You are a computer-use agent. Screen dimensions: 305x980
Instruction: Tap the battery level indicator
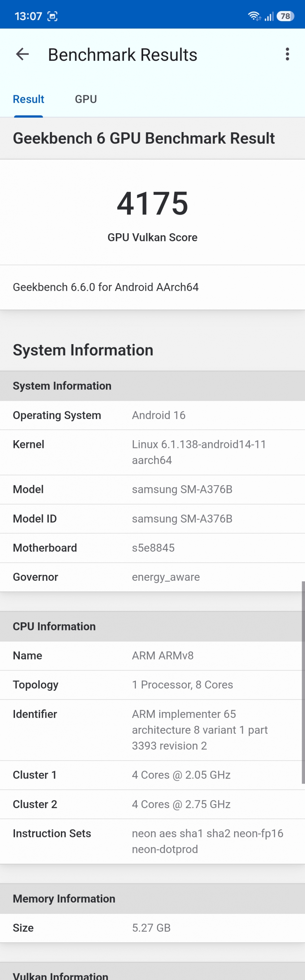tap(285, 16)
